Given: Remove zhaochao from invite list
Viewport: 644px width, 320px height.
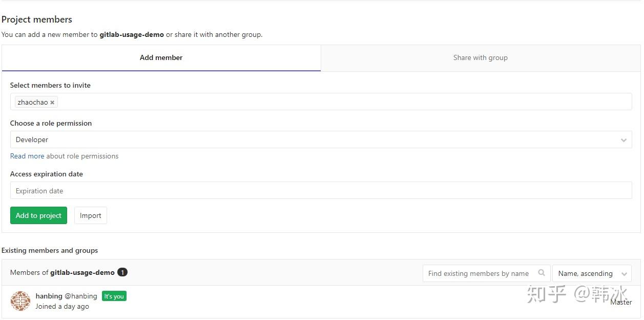Looking at the screenshot, I should tap(52, 103).
